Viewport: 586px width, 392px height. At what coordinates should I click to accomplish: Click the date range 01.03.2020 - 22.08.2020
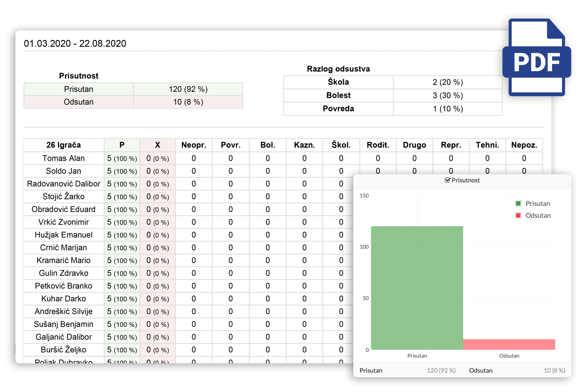point(75,43)
